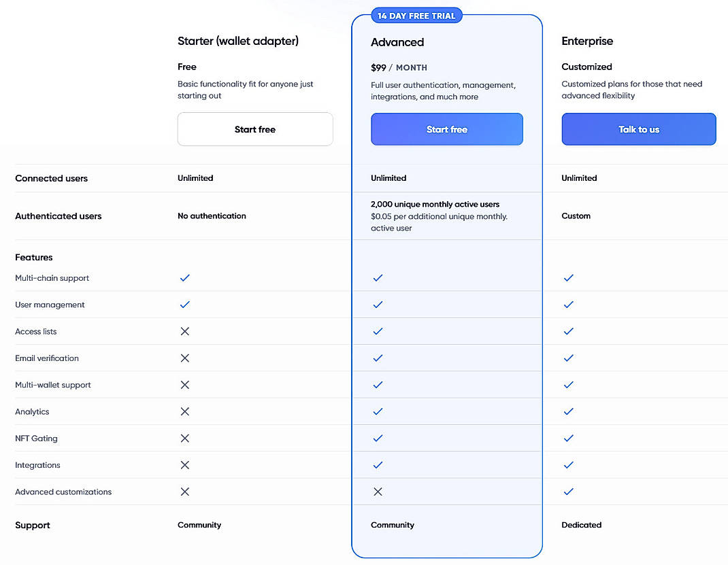Toggle the Analytics X mark under Starter
The image size is (728, 565).
(x=184, y=411)
